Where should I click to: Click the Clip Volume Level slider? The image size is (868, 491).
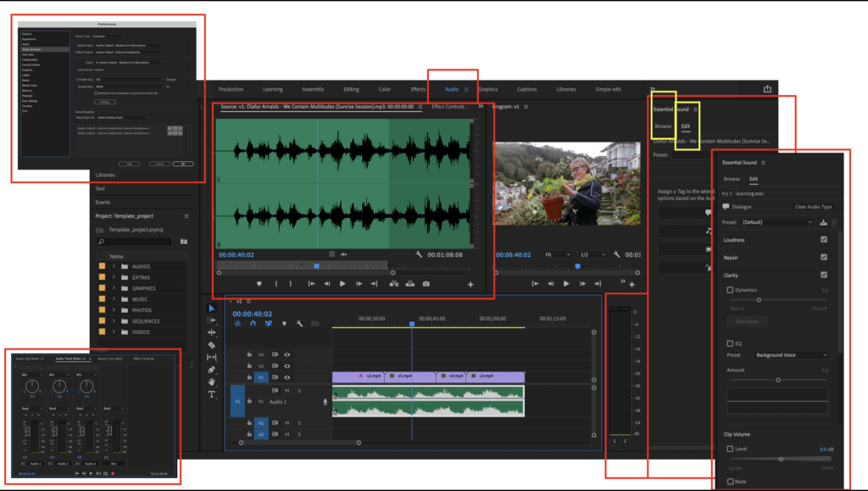pos(781,459)
